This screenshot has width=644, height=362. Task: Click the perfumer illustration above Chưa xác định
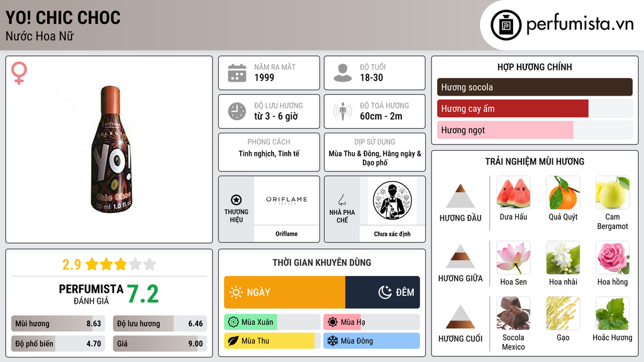[392, 200]
